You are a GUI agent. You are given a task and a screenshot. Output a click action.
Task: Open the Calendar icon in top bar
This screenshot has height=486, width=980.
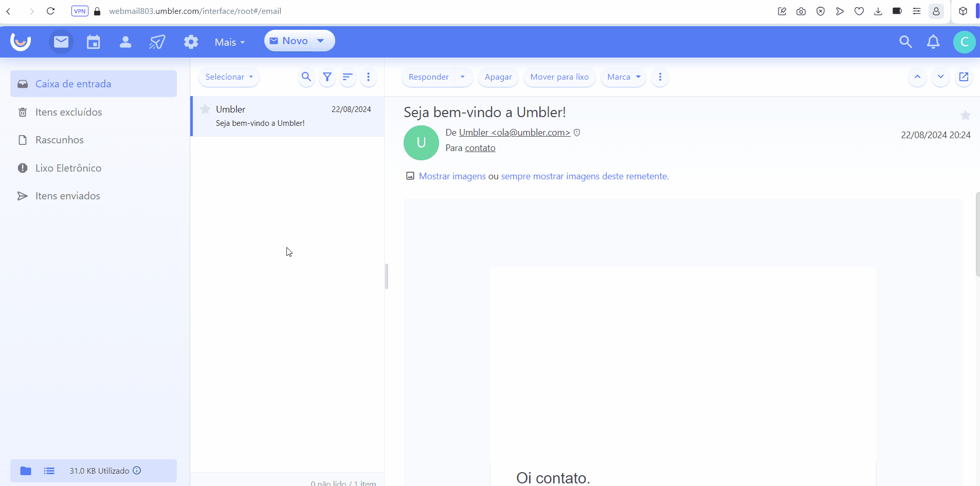click(93, 42)
